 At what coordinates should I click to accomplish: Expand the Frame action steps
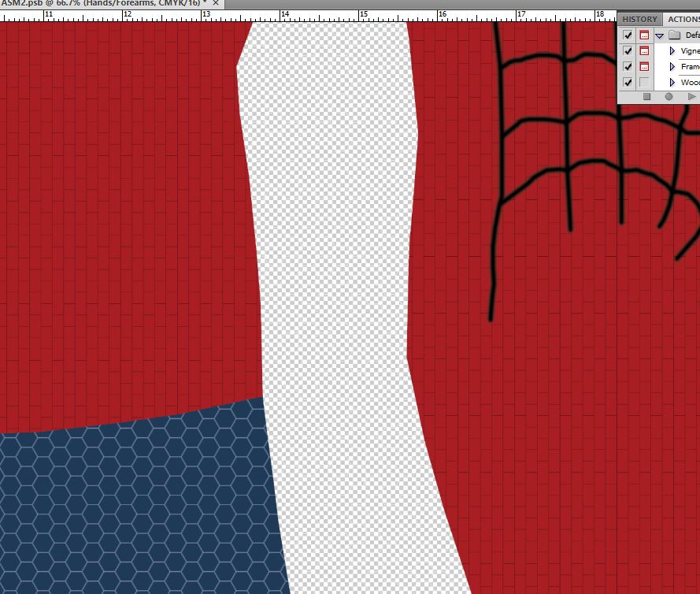[672, 66]
